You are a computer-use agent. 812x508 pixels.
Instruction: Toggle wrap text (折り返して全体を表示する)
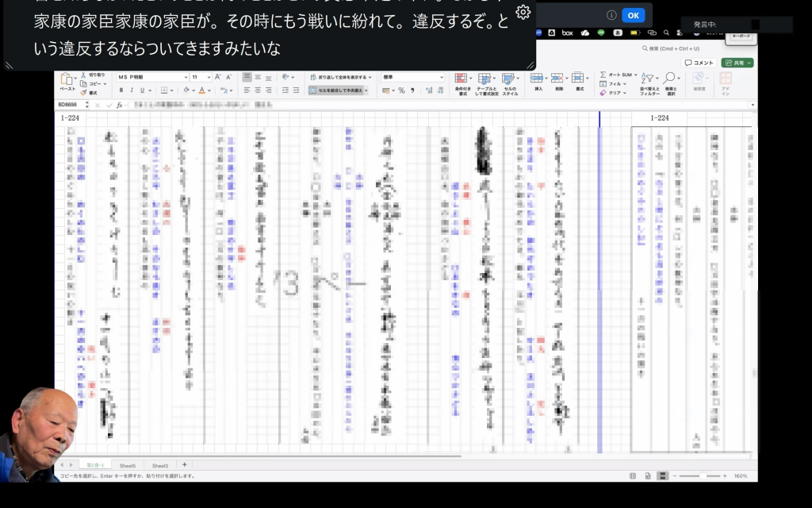339,77
